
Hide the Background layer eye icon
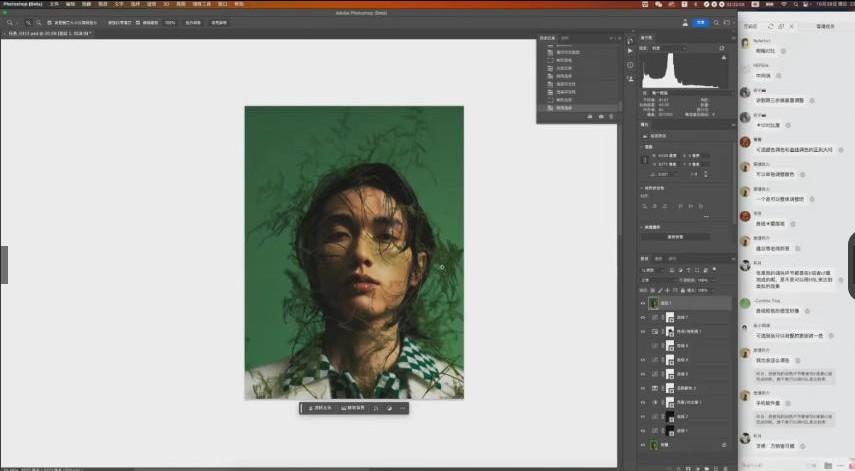click(x=643, y=443)
